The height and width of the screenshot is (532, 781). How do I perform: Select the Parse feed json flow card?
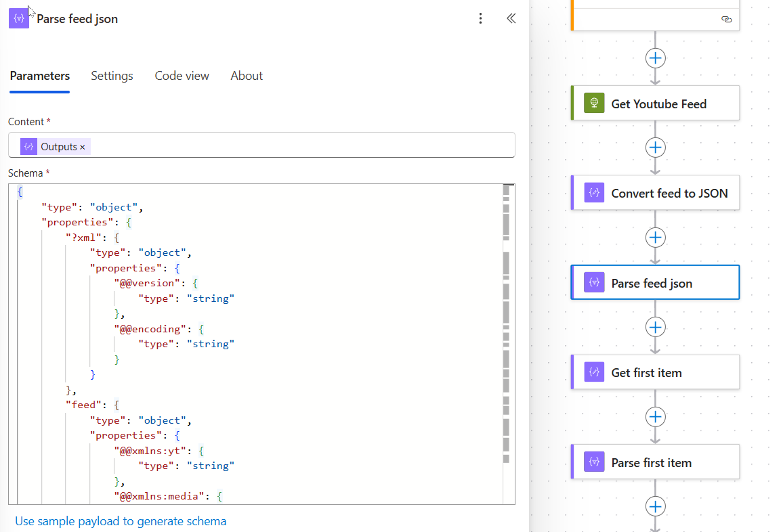(x=655, y=282)
